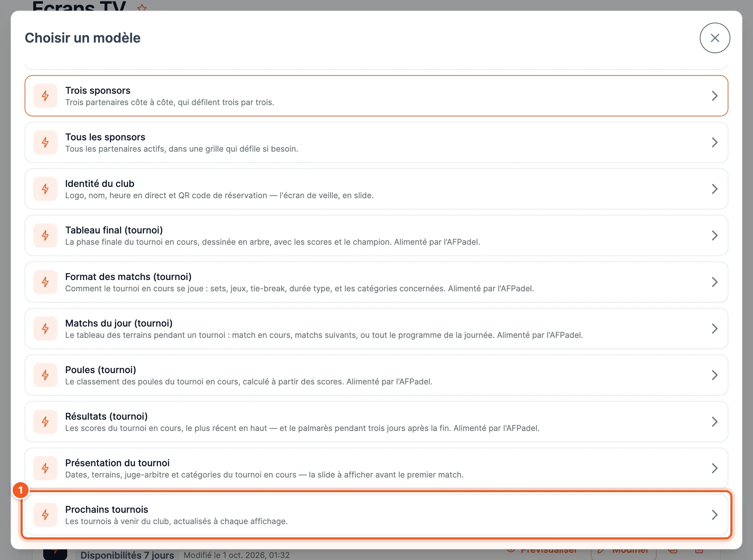753x560 pixels.
Task: Open the chevron on the Identité du club row
Action: [714, 189]
